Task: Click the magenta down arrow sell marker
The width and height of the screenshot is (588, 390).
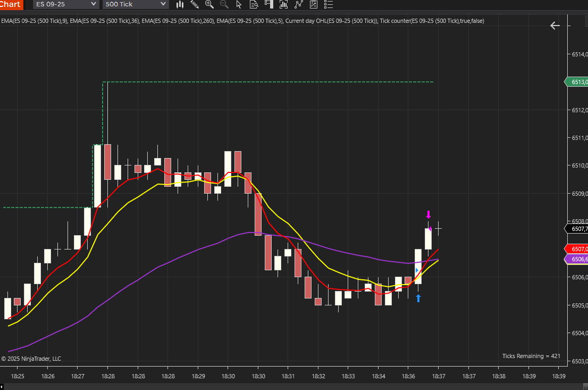Action: click(429, 215)
